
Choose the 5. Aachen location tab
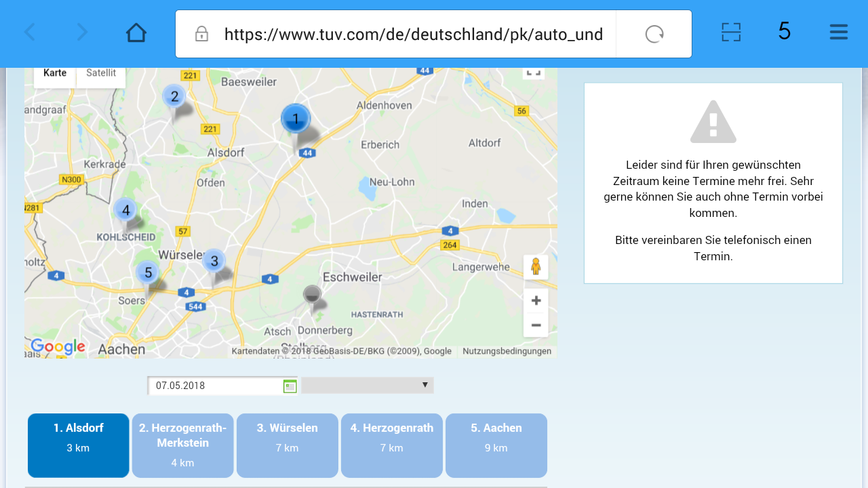tap(496, 445)
